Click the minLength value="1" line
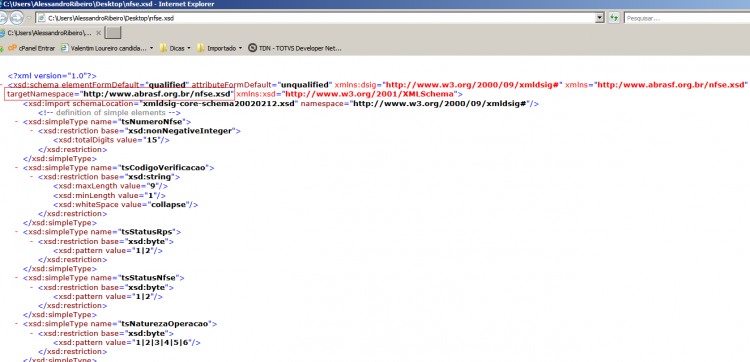This screenshot has height=362, width=750. 109,195
